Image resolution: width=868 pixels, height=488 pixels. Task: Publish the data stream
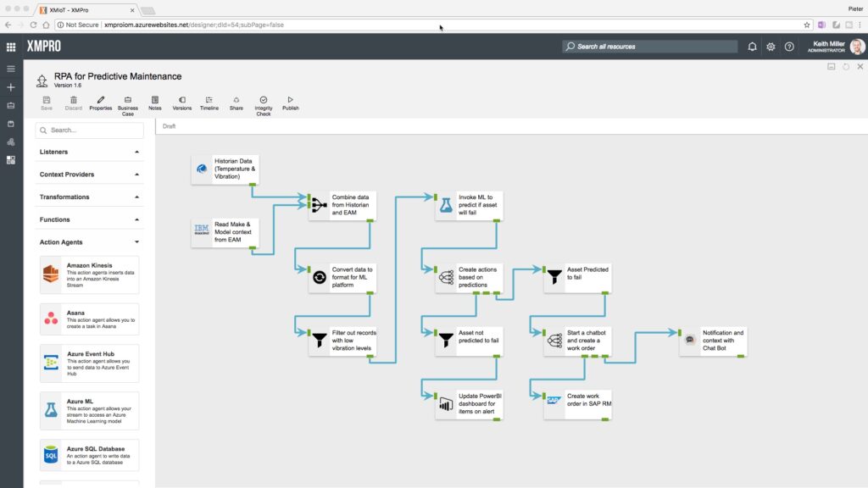(291, 103)
